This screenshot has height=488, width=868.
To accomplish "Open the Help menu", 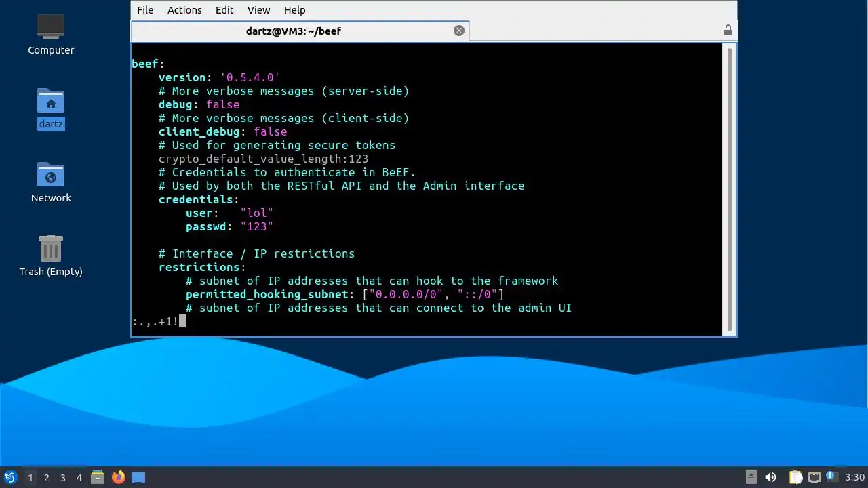I will 294,10.
